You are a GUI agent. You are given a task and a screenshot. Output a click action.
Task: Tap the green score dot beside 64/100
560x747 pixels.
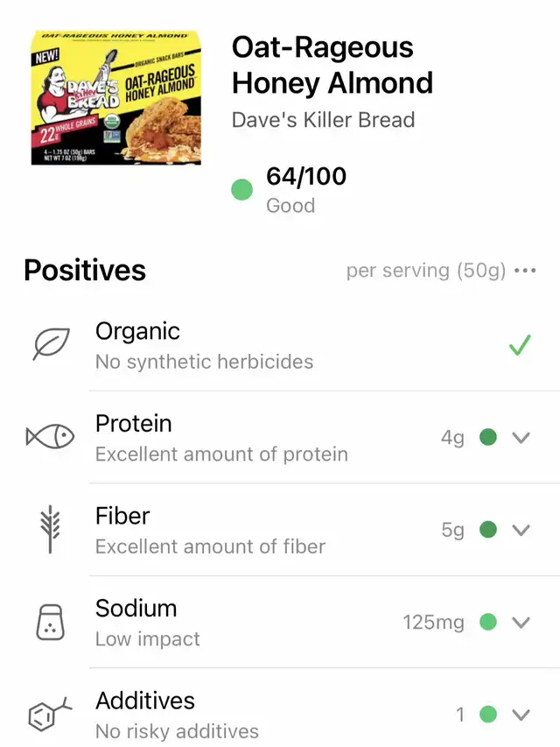tap(242, 188)
